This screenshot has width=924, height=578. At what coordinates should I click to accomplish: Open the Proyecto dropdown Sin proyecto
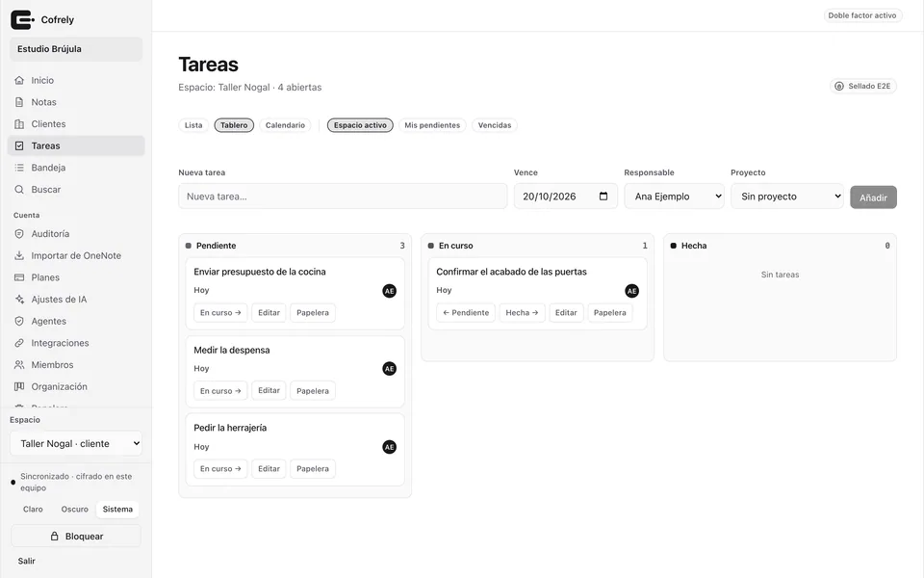tap(787, 197)
